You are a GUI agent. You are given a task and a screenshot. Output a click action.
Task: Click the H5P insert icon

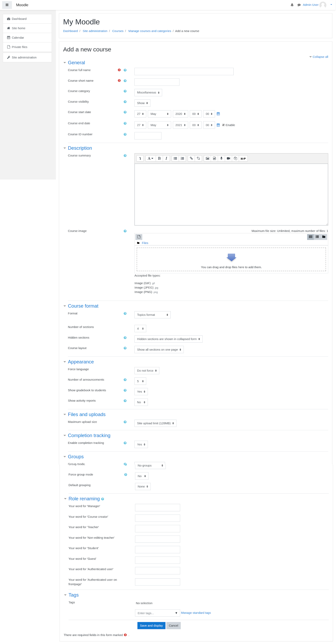pyautogui.click(x=243, y=159)
